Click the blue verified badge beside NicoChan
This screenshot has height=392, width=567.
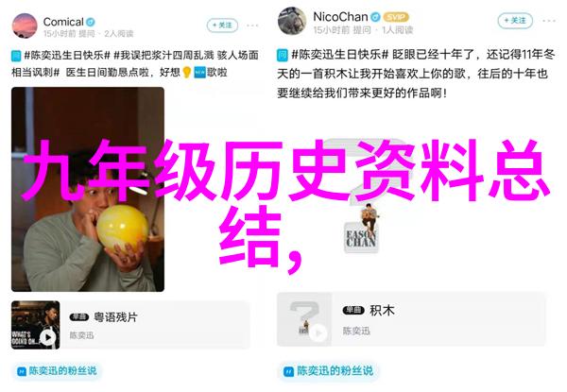[x=376, y=17]
